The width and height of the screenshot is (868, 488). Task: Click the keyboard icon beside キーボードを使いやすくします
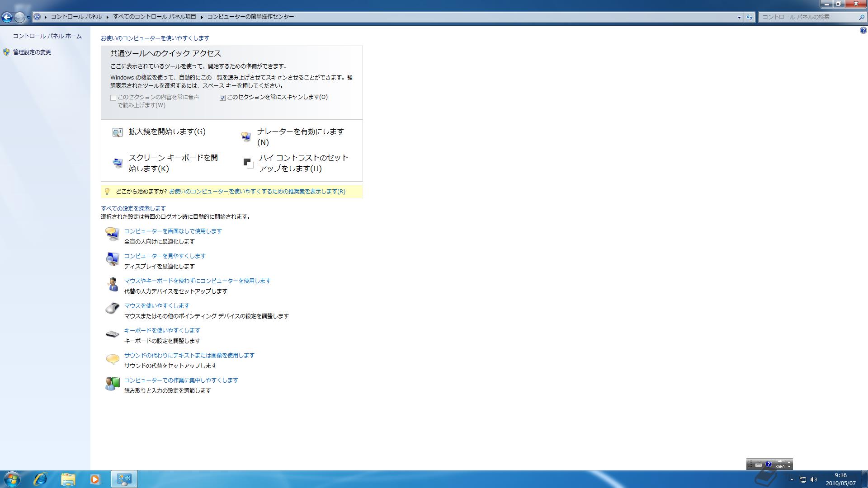pyautogui.click(x=112, y=334)
